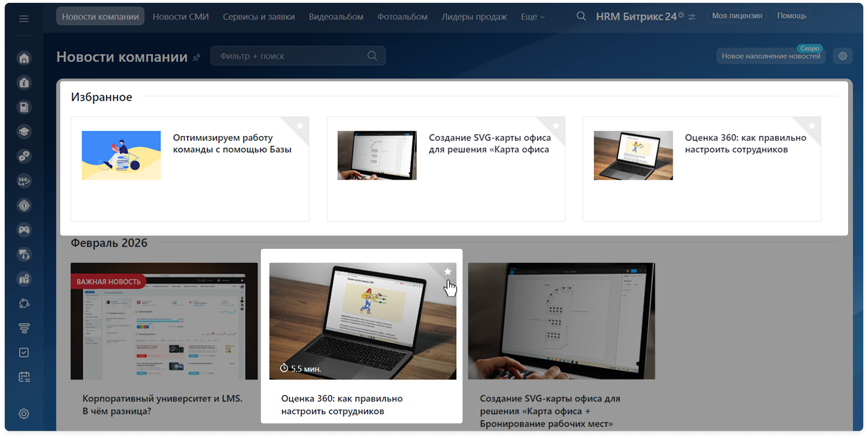The width and height of the screenshot is (868, 438).
Task: Open the office map pin sidebar icon
Action: (24, 279)
